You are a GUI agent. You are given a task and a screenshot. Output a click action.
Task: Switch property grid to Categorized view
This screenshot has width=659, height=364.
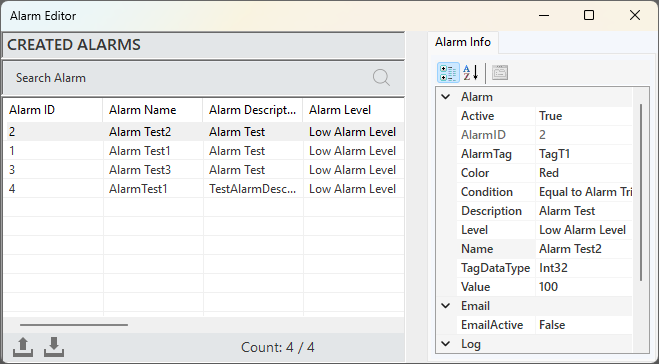[x=448, y=73]
